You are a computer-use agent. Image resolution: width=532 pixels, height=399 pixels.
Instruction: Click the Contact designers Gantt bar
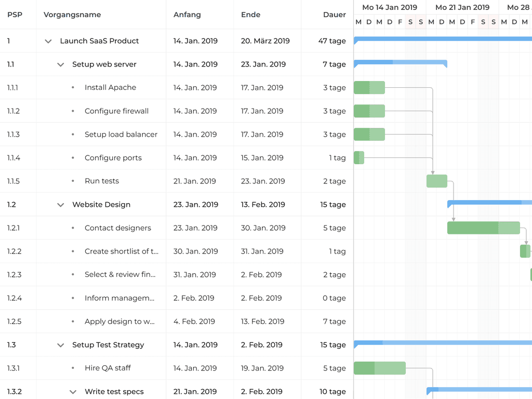click(x=483, y=228)
